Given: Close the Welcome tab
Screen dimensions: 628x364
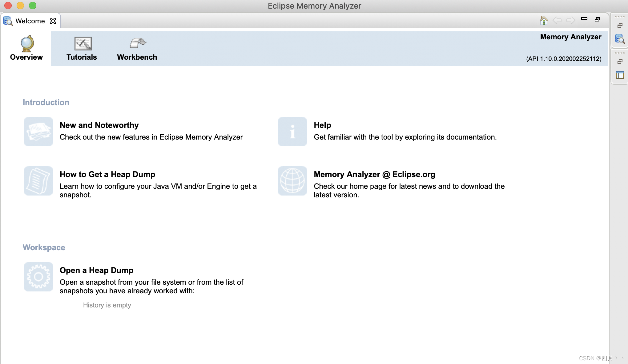Looking at the screenshot, I should tap(53, 21).
